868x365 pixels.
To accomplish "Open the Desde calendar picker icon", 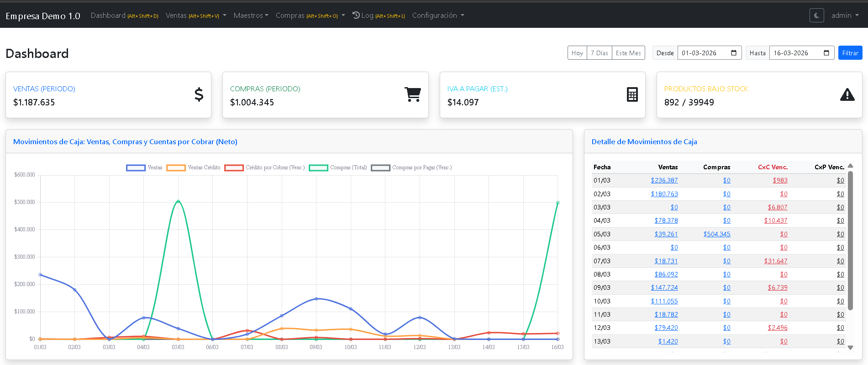I will (734, 53).
